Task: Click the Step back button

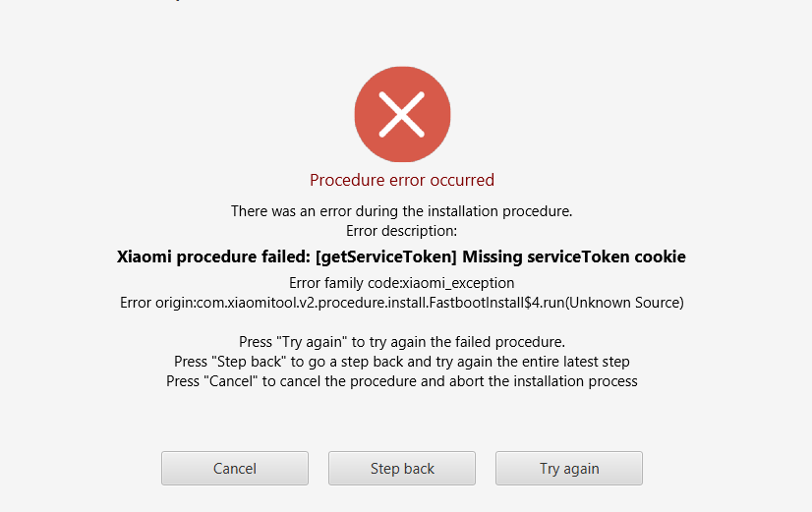Action: pyautogui.click(x=402, y=468)
